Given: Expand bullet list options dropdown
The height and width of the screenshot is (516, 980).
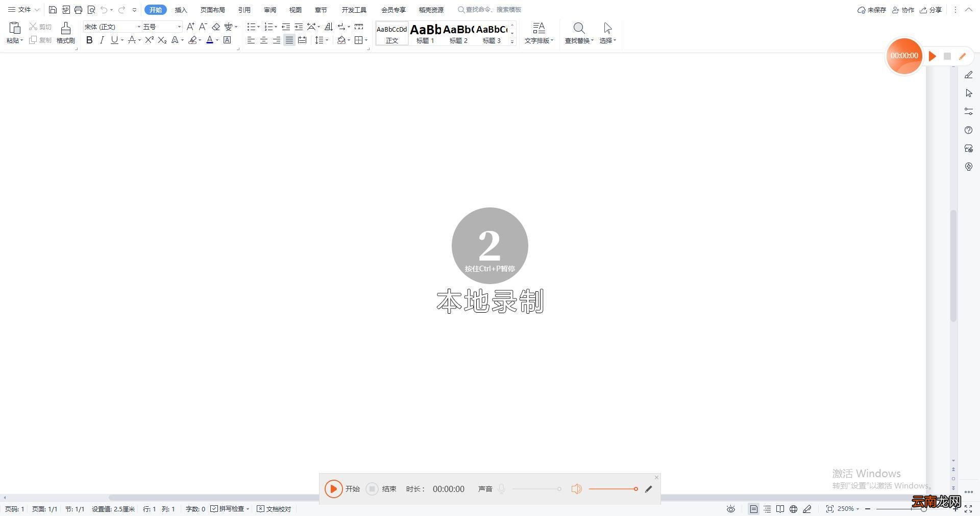Looking at the screenshot, I should pyautogui.click(x=258, y=27).
